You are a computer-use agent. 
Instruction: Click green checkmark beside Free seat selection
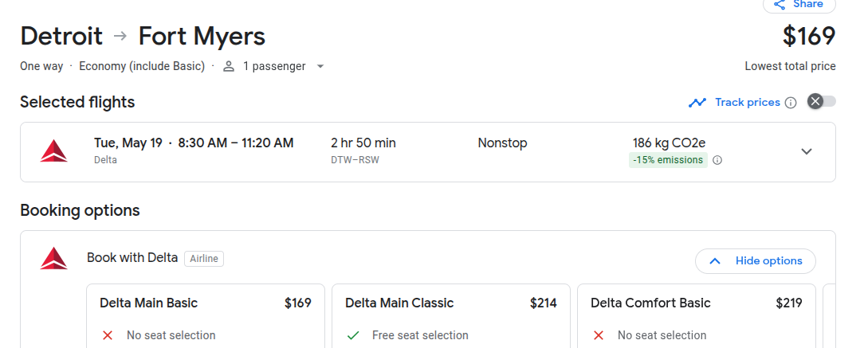click(353, 335)
